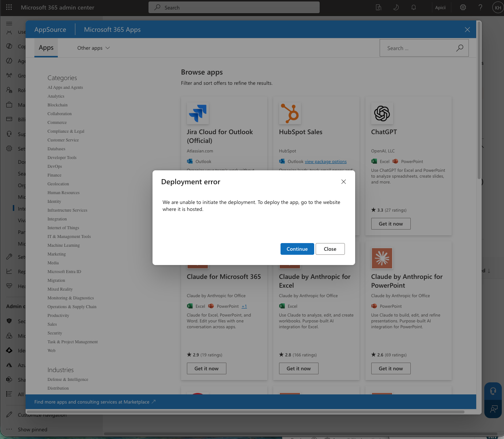This screenshot has height=439, width=504.
Task: Click the mobile app icon in the header
Action: pyautogui.click(x=379, y=7)
